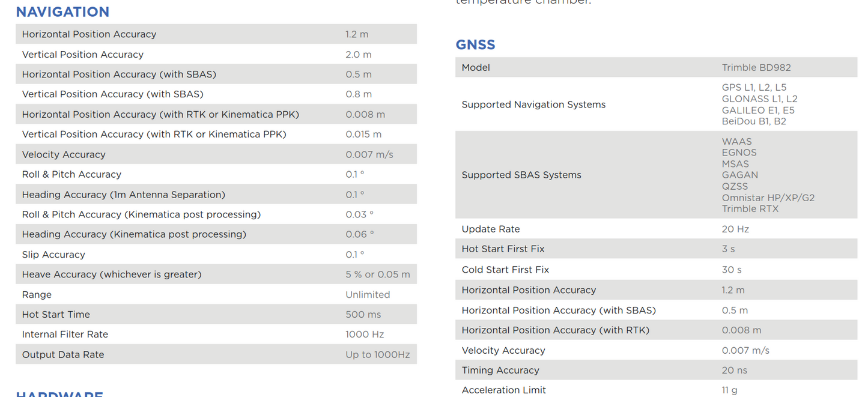Viewport: 868px width, 397px height.
Task: Select the Cold Start First Fix row
Action: (x=655, y=270)
